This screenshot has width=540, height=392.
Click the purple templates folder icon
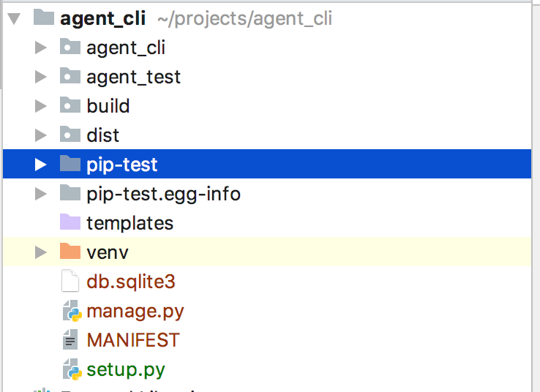tap(70, 222)
